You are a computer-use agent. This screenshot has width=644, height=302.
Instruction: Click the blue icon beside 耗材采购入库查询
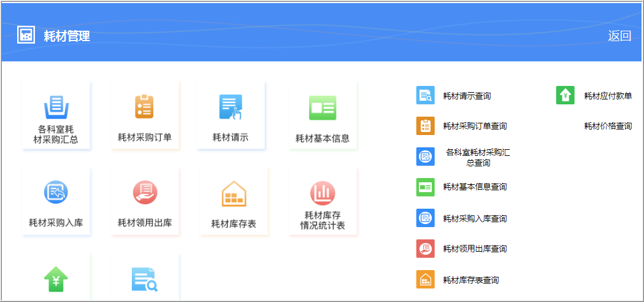[x=426, y=218]
